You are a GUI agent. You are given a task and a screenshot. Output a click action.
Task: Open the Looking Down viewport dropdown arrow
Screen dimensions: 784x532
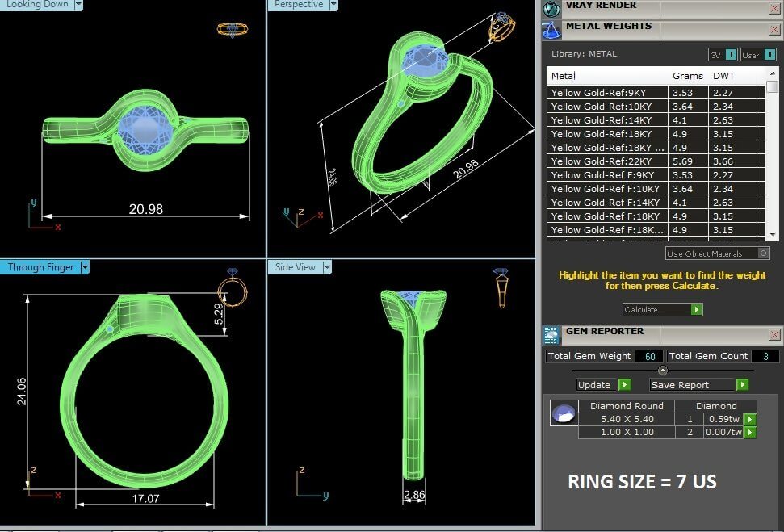(78, 5)
